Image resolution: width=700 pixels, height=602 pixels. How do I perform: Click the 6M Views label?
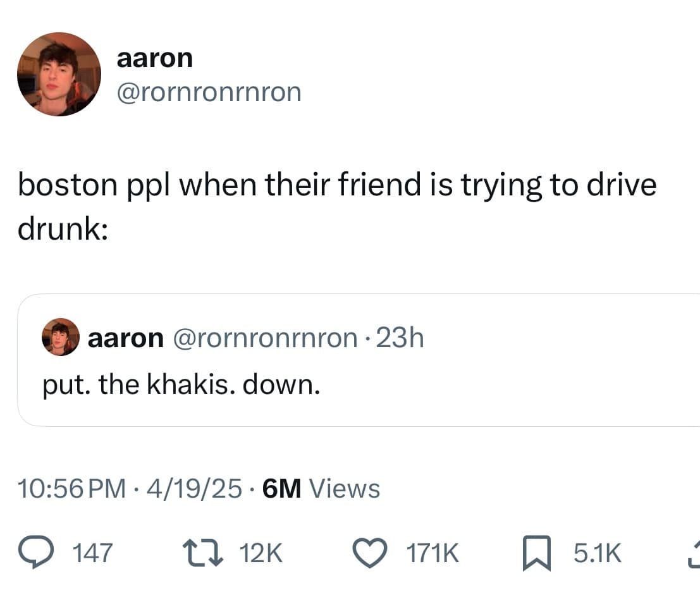point(321,488)
